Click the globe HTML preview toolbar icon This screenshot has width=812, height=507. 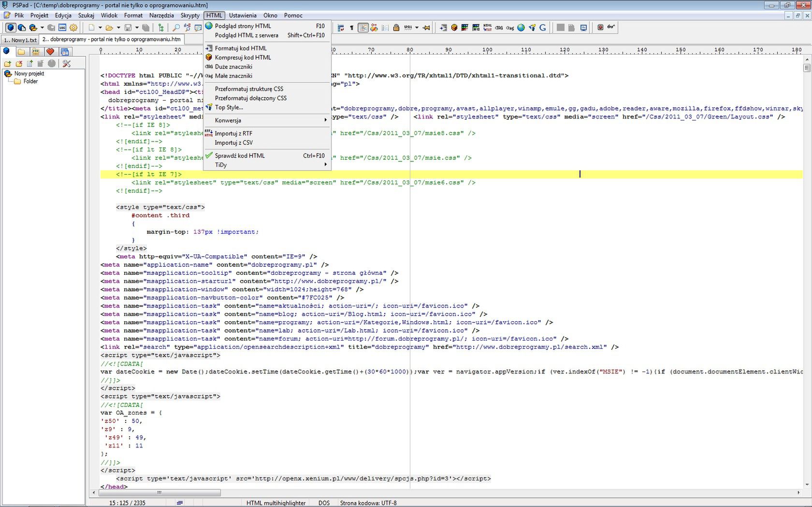point(521,28)
